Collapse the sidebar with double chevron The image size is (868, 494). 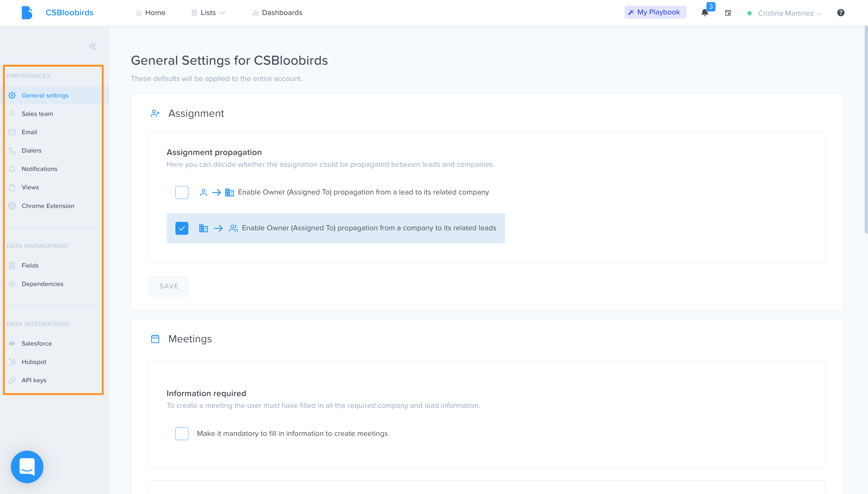coord(93,46)
